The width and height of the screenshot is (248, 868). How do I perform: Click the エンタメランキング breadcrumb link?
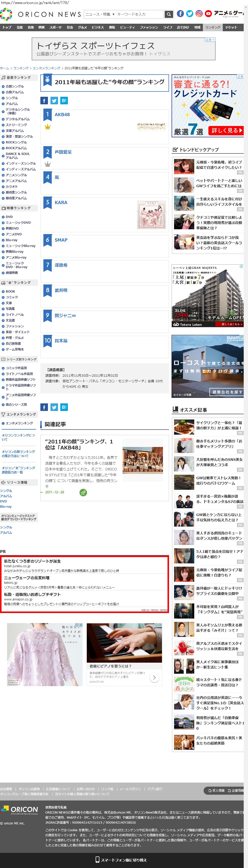tap(46, 68)
